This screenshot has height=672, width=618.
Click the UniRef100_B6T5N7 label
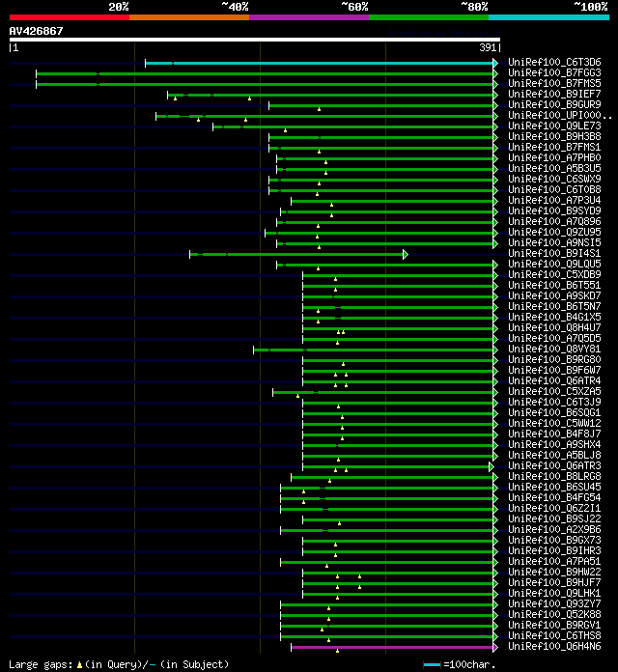point(554,306)
